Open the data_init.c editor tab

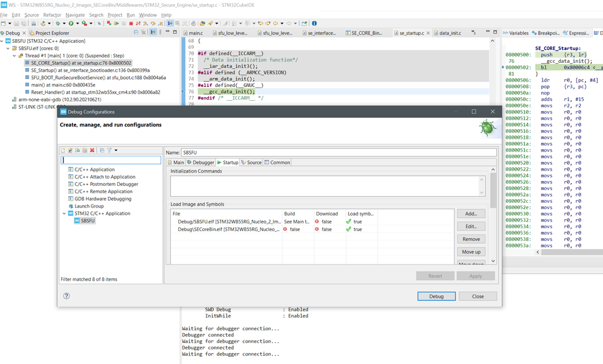point(447,33)
